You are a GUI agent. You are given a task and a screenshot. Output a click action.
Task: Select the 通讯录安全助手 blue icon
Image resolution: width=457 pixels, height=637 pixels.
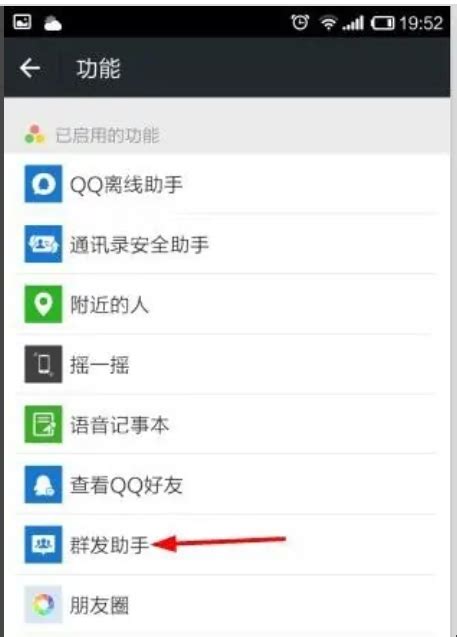(43, 244)
